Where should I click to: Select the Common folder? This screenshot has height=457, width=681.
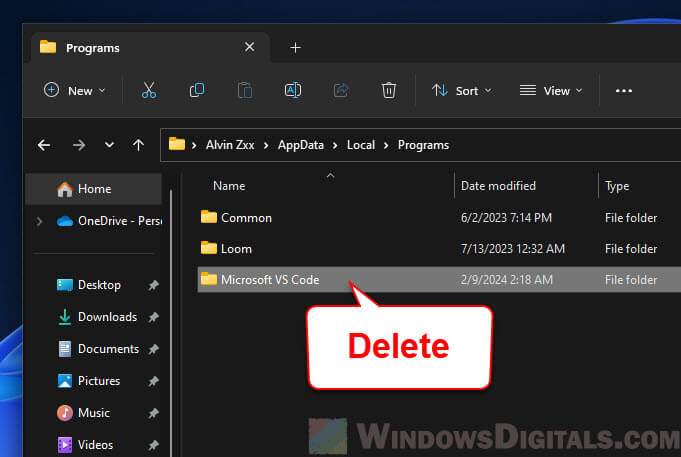click(x=439, y=218)
